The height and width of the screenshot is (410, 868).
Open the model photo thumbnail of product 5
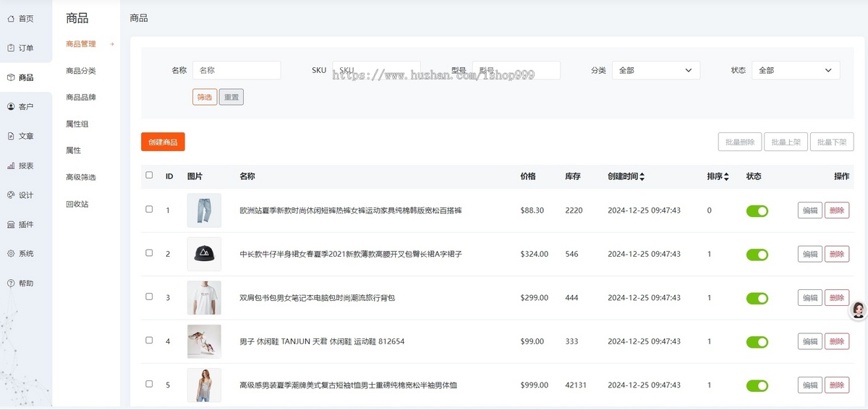pyautogui.click(x=204, y=385)
